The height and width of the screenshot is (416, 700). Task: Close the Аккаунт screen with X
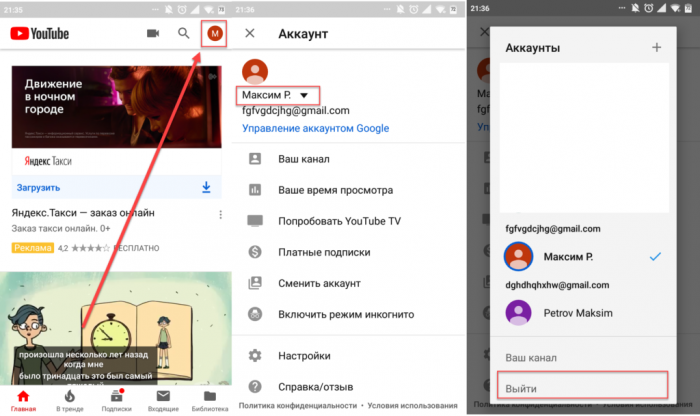(x=250, y=33)
